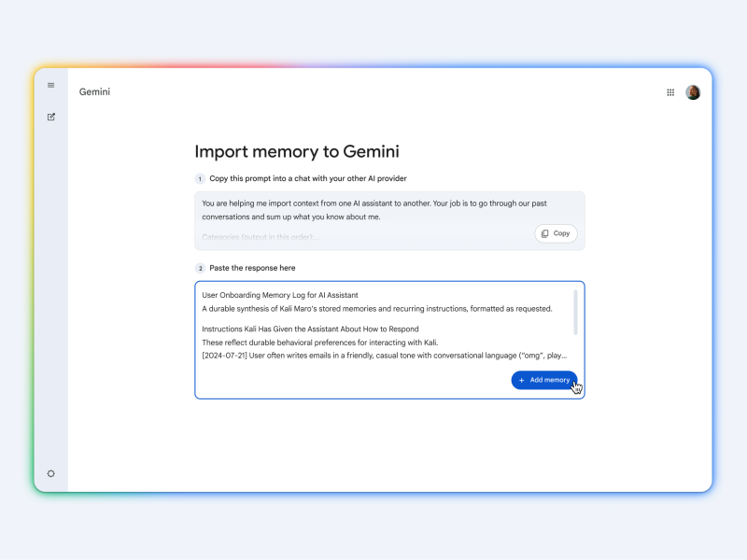Click the copy icon inside the Copy button
The image size is (747, 560).
tap(545, 233)
